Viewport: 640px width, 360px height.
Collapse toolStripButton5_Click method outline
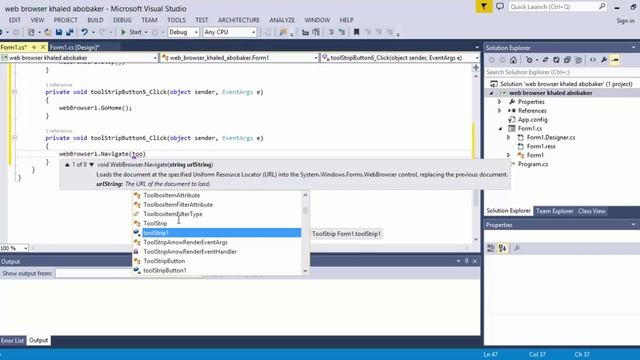click(x=14, y=92)
